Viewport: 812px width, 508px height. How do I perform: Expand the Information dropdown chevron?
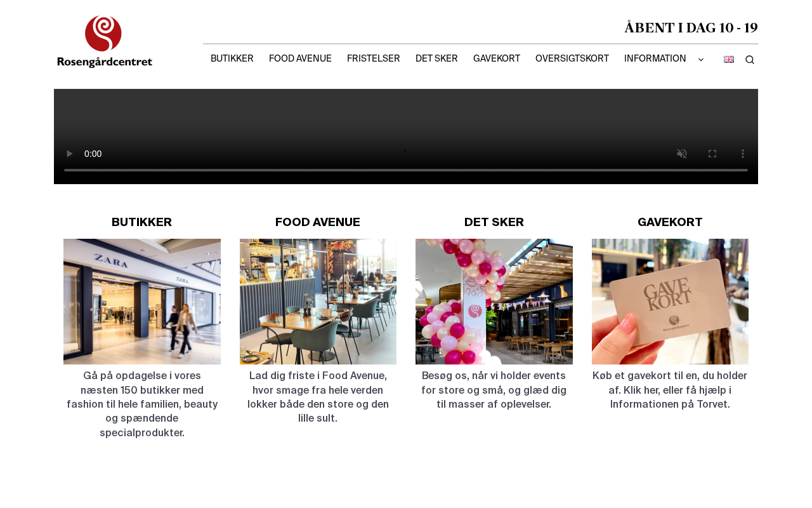[x=701, y=59]
